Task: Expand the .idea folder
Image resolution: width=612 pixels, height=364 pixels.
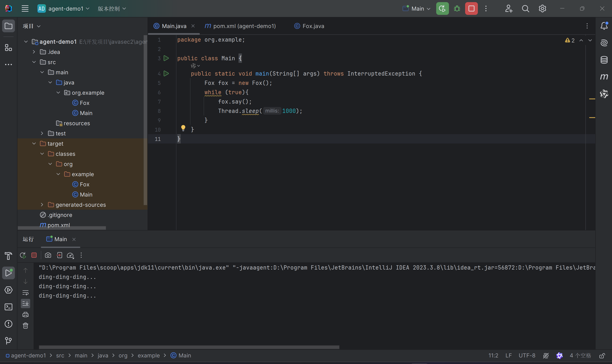Action: (x=34, y=52)
